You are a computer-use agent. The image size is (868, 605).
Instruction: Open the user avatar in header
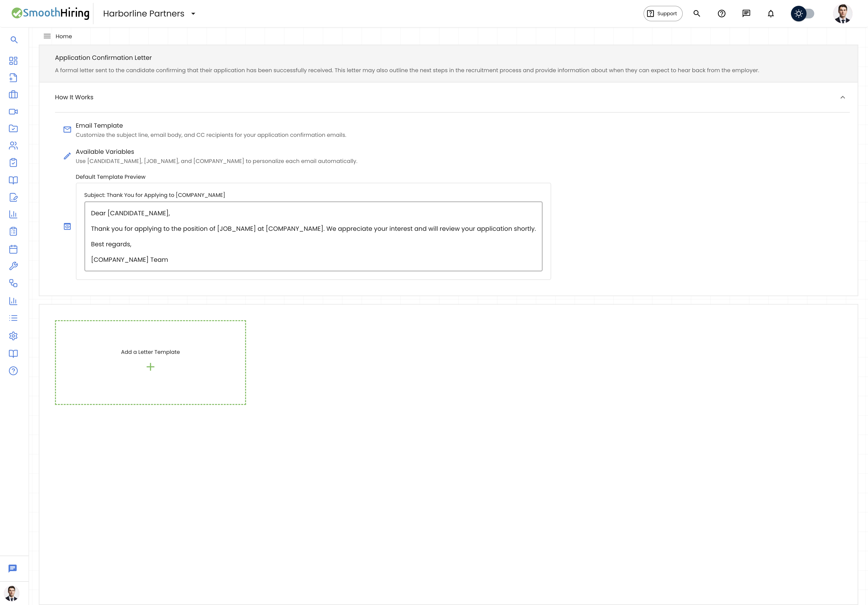click(843, 14)
